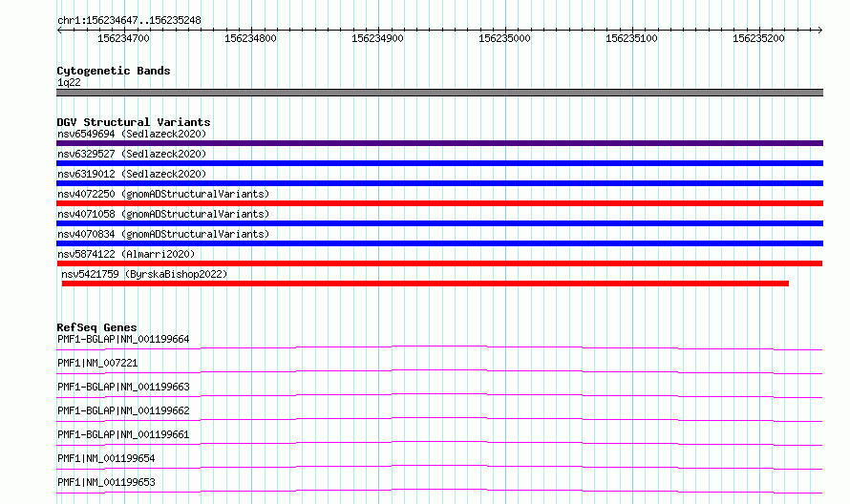Click the 156235200 ruler tick label
This screenshot has height=504, width=850.
click(x=758, y=38)
